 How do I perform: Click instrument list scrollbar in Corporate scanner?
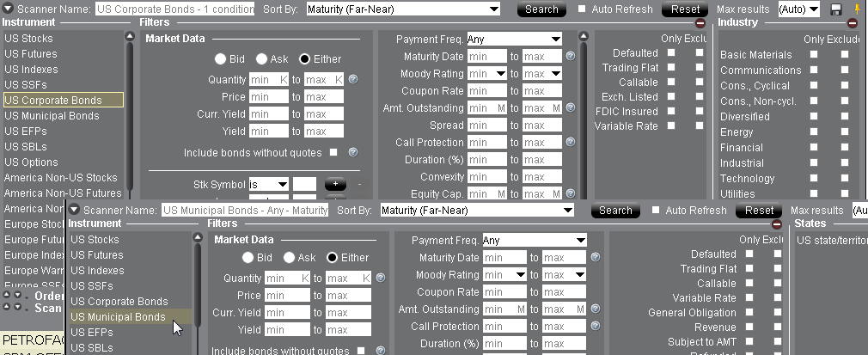[x=130, y=115]
